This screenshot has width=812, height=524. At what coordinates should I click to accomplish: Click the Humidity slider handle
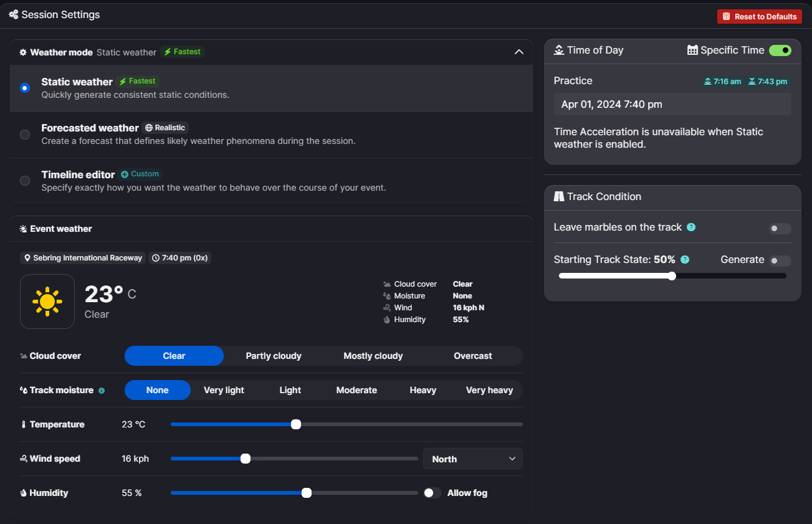[x=307, y=493]
